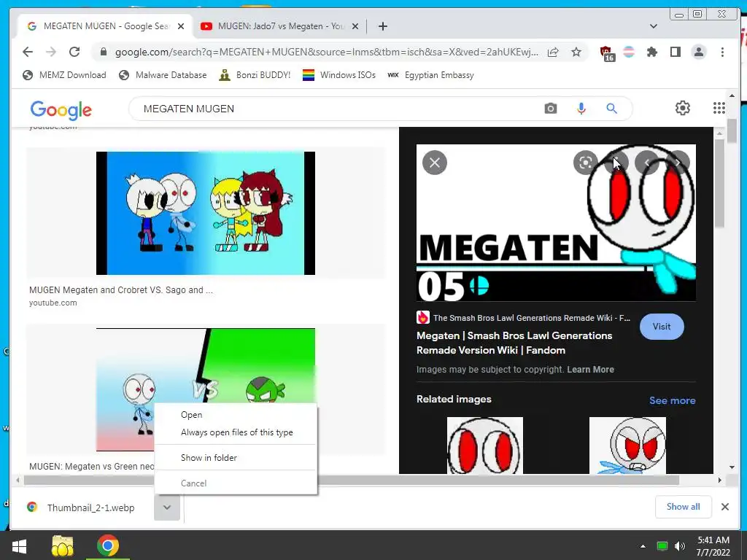Viewport: 747px width, 560px height.
Task: Search by image with the camera icon
Action: click(x=550, y=109)
